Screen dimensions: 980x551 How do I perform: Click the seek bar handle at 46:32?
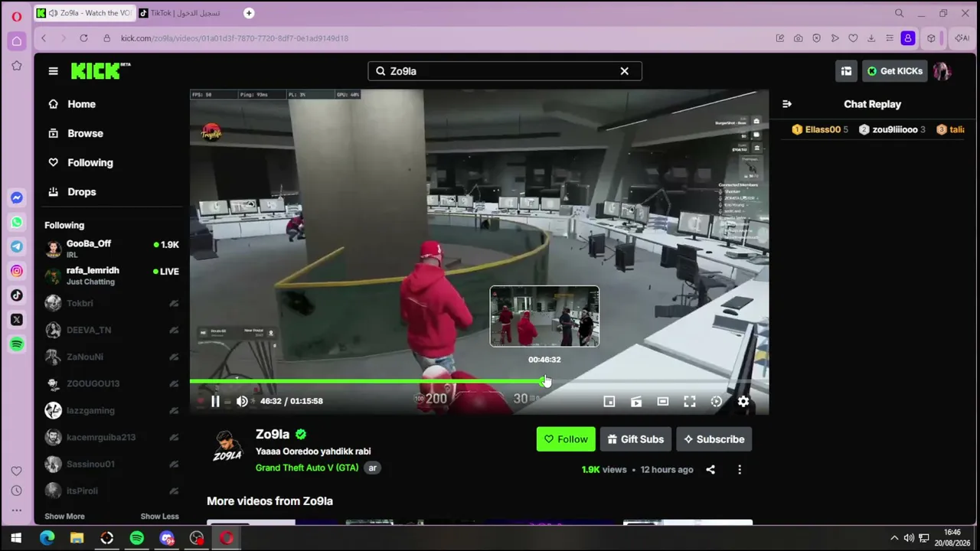[x=544, y=381]
